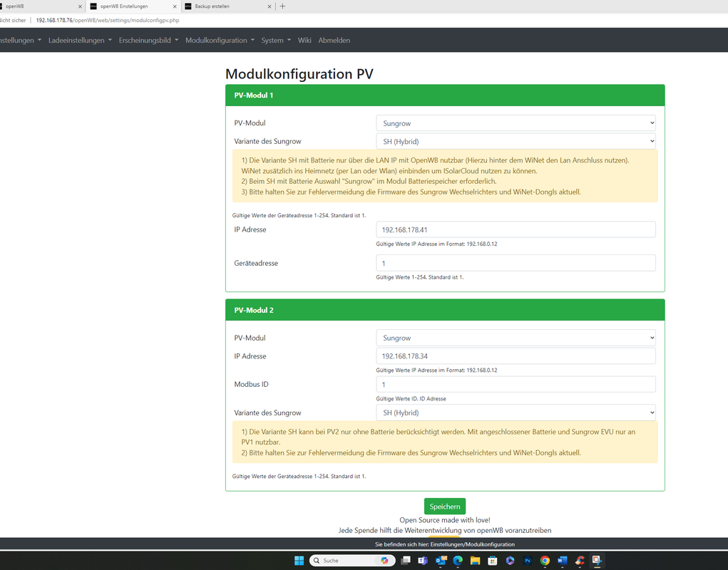
Task: Click the Copilot icon in taskbar search
Action: click(384, 560)
